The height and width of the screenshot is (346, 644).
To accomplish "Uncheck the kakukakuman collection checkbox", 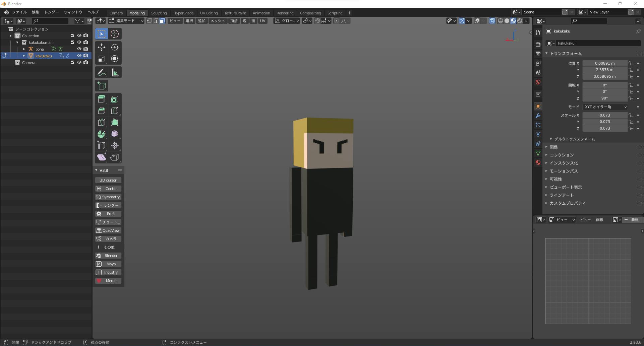I will (72, 42).
